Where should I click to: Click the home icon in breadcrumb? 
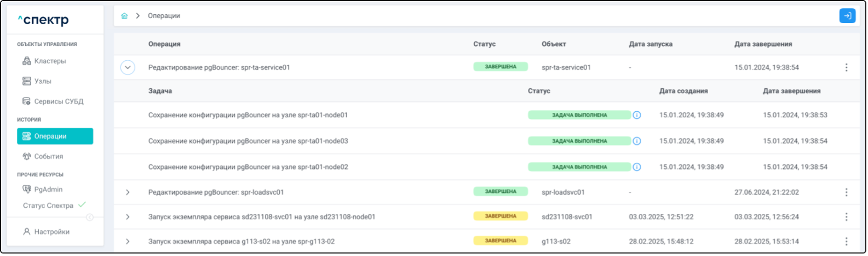124,16
